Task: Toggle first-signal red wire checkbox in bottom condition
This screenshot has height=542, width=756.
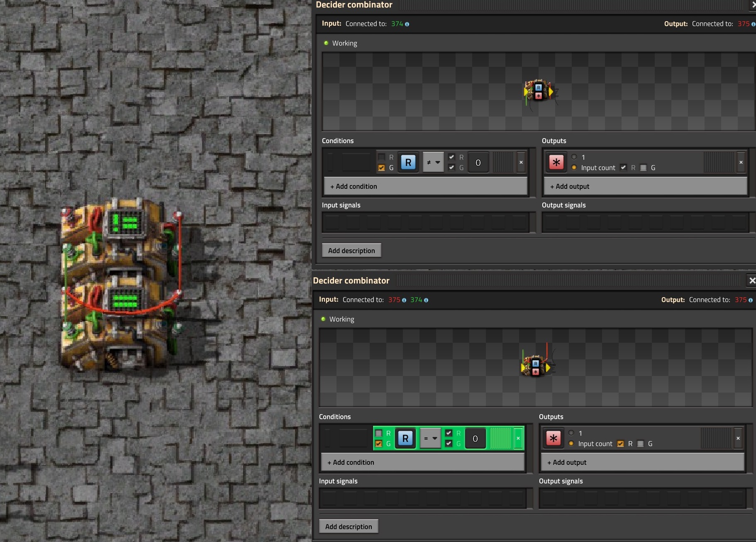Action: (379, 433)
